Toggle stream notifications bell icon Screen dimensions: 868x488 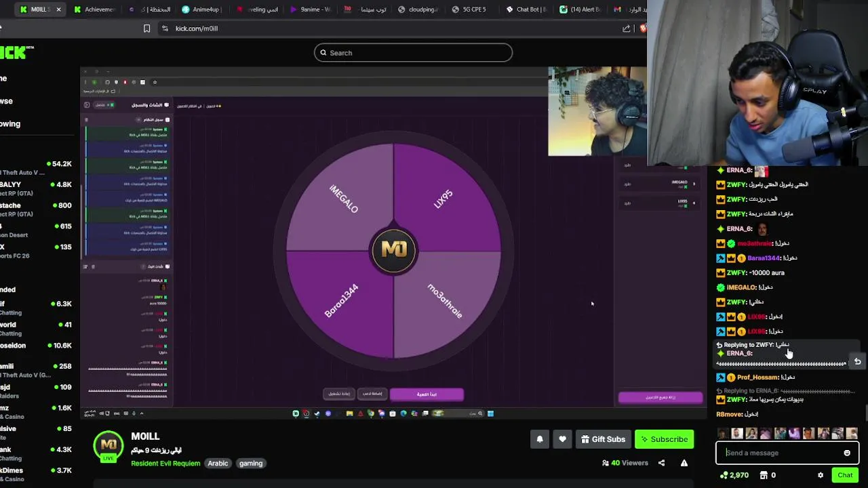(x=540, y=439)
